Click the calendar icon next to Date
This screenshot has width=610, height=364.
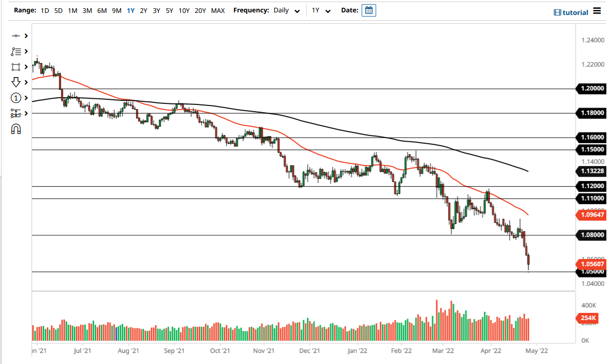[x=368, y=10]
